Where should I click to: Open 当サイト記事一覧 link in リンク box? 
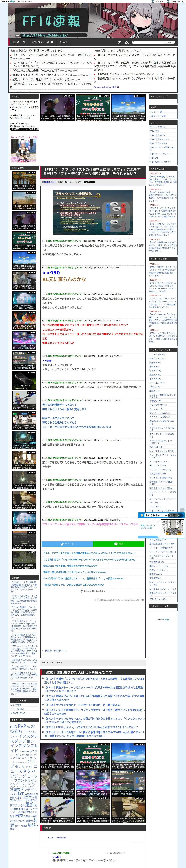pos(158,127)
